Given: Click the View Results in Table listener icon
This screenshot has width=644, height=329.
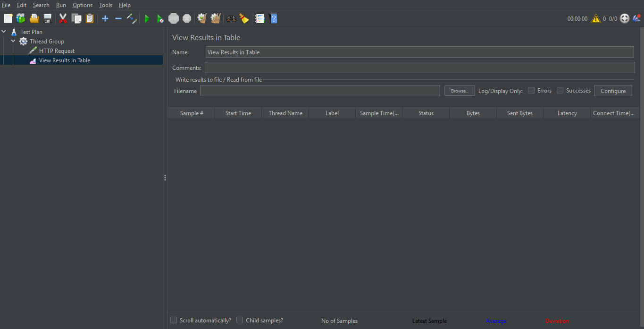Looking at the screenshot, I should (x=33, y=60).
